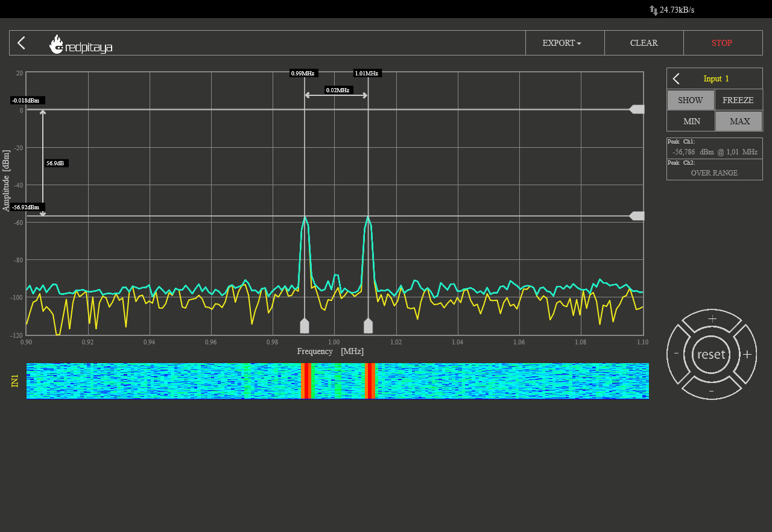
Task: Click the Red Pitaya logo
Action: tap(81, 44)
